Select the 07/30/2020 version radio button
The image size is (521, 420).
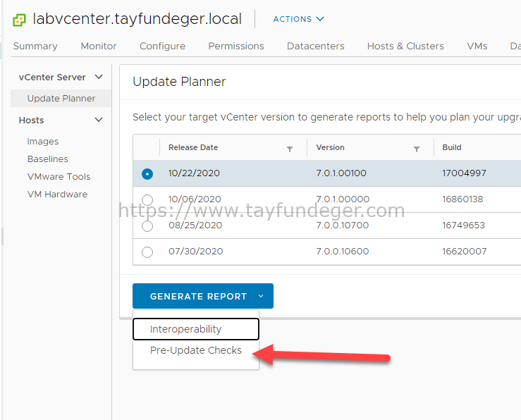[147, 252]
